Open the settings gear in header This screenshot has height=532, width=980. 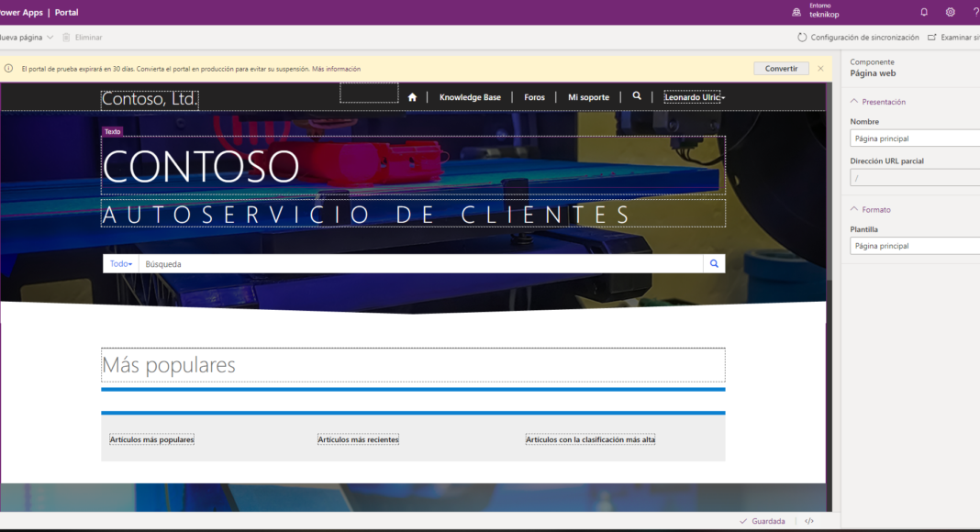[951, 12]
